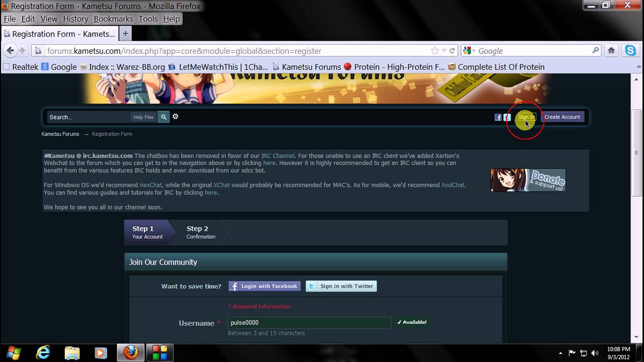Bookmark this page with the star icon
644x362 pixels.
435,50
